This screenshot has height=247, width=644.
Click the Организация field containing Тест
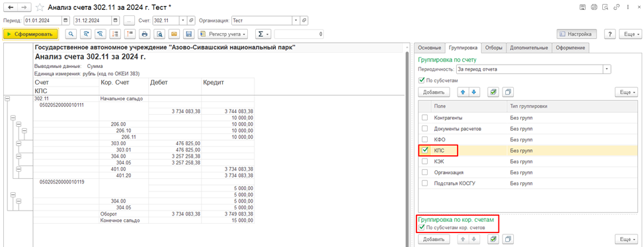coord(262,20)
